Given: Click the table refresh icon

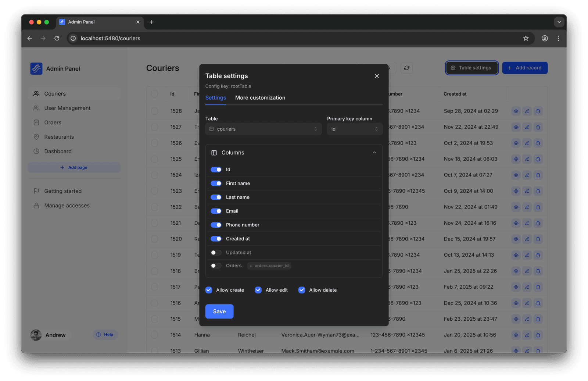Looking at the screenshot, I should pos(406,68).
